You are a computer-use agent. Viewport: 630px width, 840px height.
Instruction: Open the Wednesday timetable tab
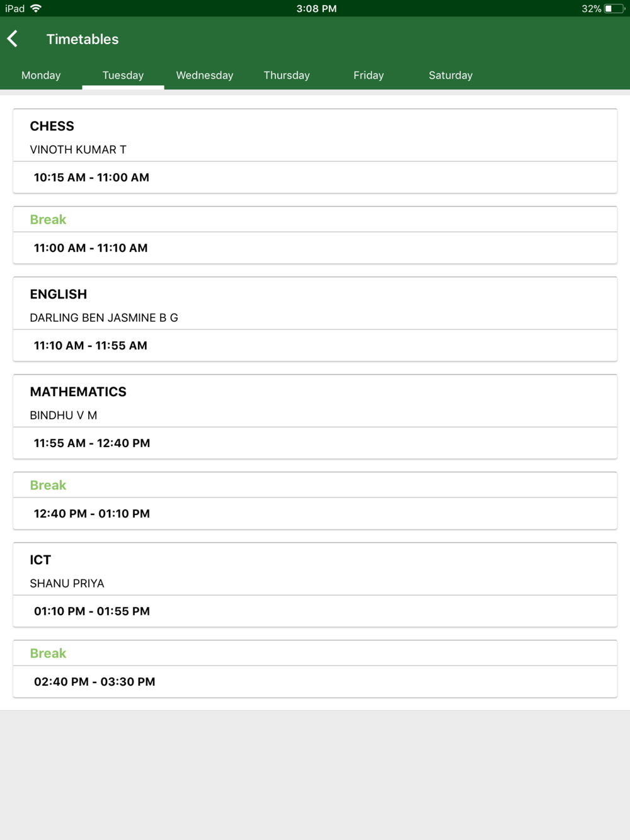(205, 75)
